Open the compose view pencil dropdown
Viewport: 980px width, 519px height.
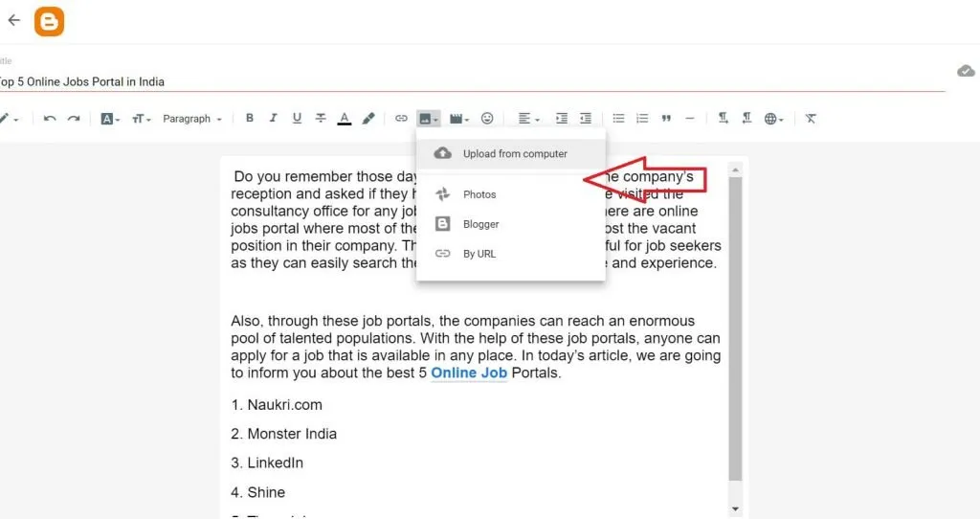[x=9, y=118]
